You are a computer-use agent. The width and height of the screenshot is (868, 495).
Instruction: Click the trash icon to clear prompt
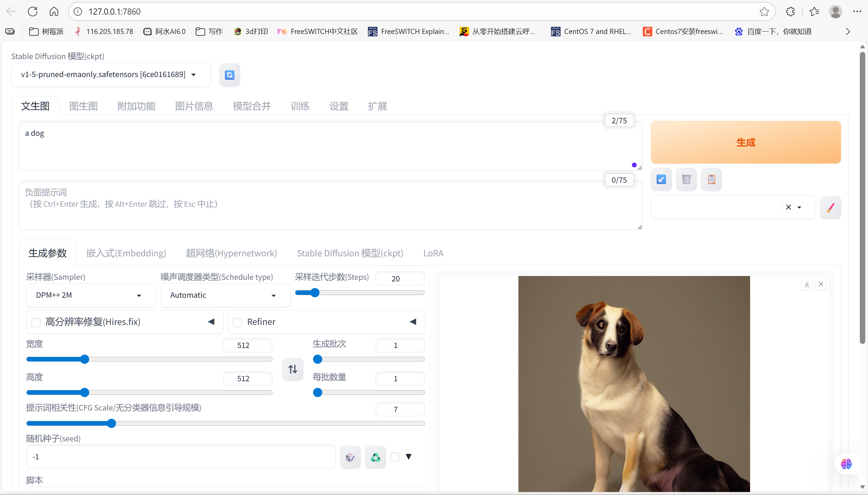(686, 179)
